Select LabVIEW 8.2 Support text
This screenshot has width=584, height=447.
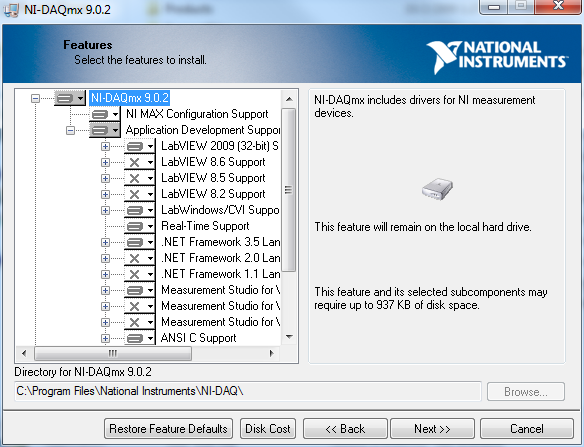(213, 194)
